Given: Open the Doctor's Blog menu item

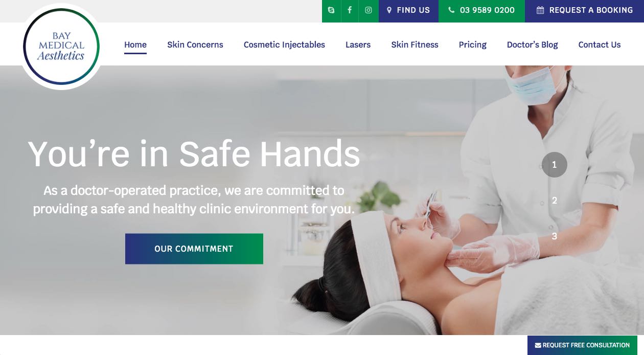Looking at the screenshot, I should tap(533, 45).
